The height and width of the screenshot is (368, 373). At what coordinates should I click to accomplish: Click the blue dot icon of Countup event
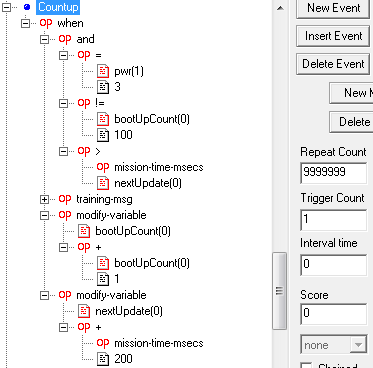[x=27, y=7]
